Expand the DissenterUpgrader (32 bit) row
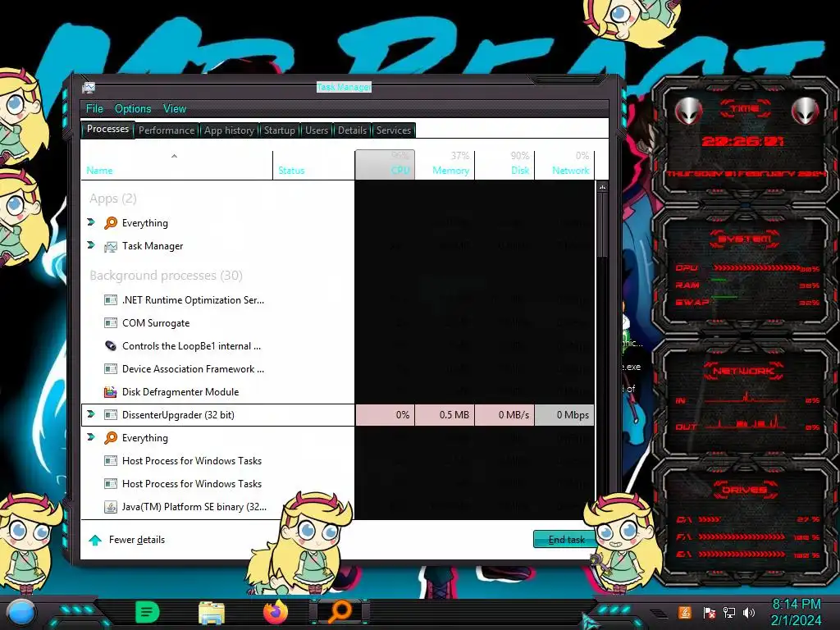This screenshot has height=630, width=840. point(91,413)
